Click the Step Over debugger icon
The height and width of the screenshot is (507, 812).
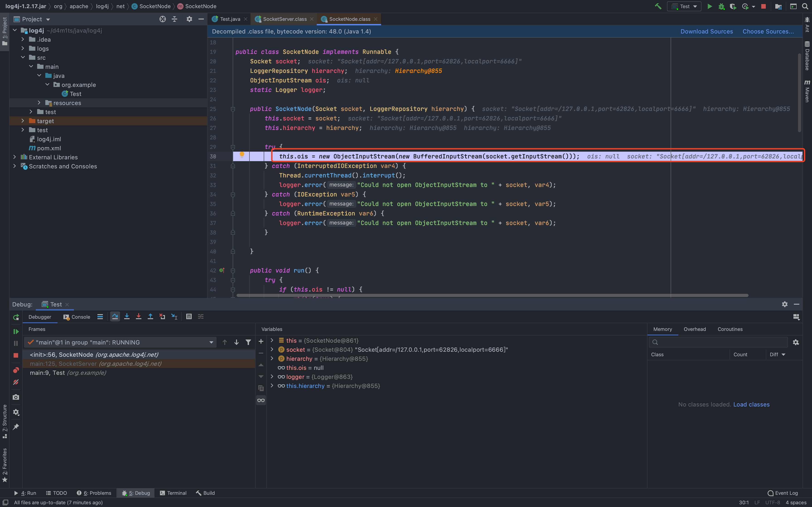point(115,317)
